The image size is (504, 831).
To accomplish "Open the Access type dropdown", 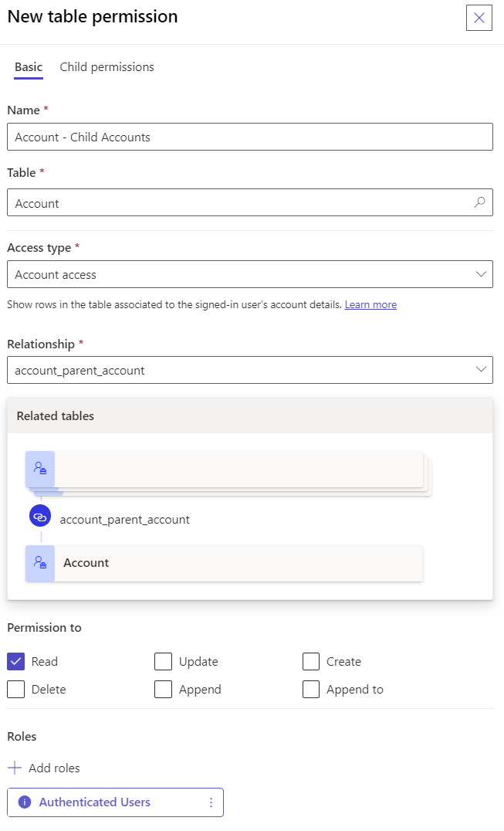I will pyautogui.click(x=251, y=274).
